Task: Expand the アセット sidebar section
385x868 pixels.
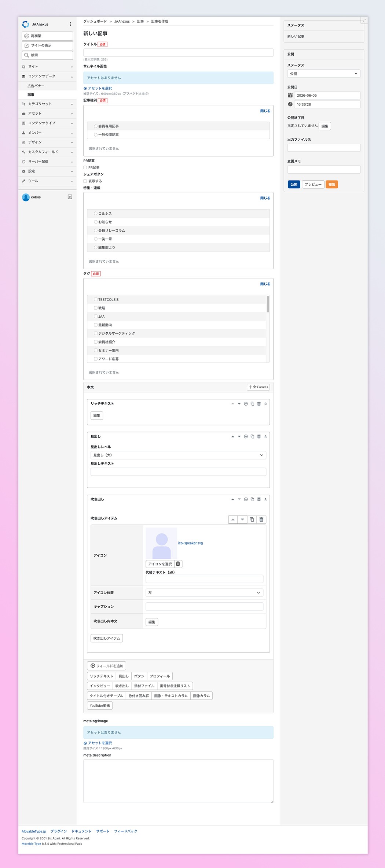Action: [48, 114]
